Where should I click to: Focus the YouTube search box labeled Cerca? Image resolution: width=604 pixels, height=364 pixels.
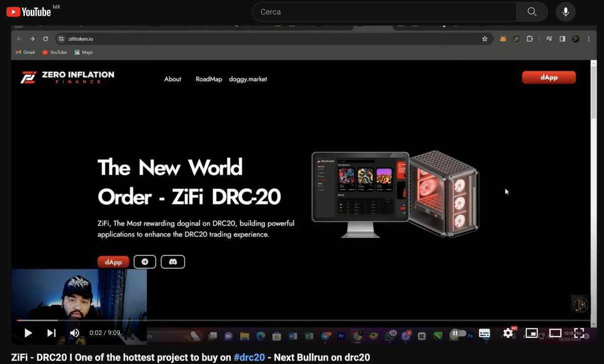(384, 12)
